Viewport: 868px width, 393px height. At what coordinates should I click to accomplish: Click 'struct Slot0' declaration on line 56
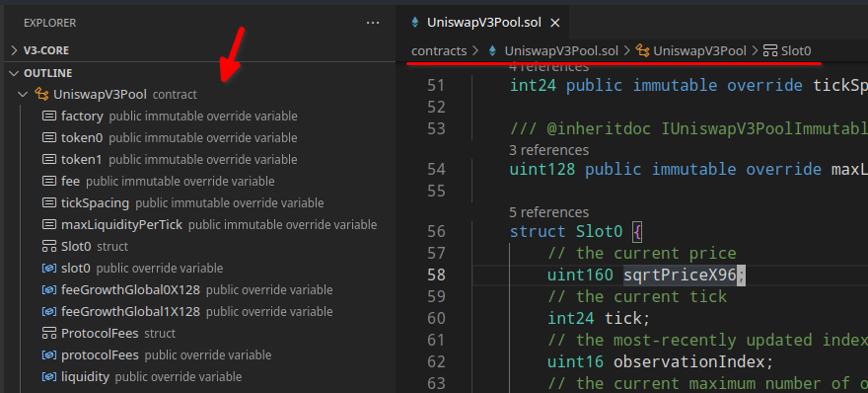(566, 231)
